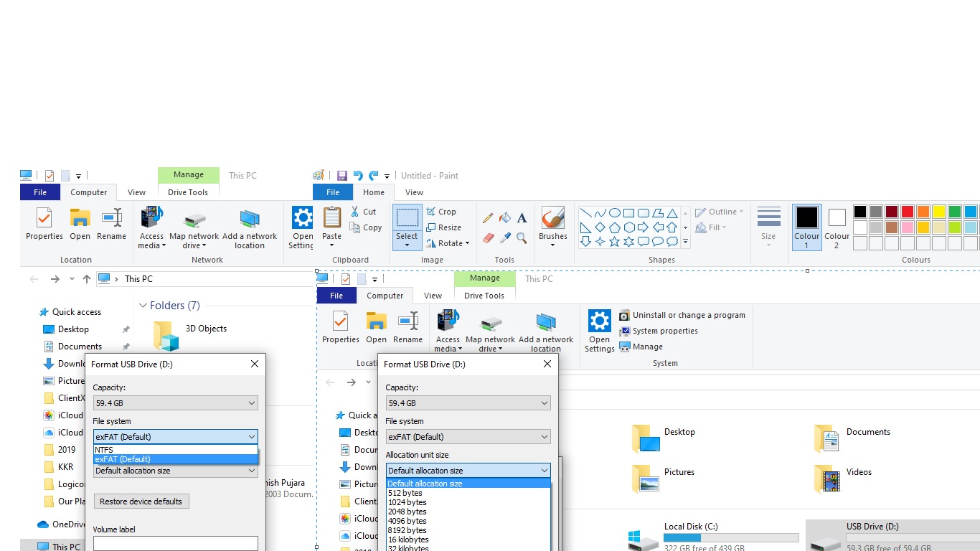Click the Cut scissors in the Clipboard group
Viewport: 980px width, 551px height.
(x=363, y=212)
